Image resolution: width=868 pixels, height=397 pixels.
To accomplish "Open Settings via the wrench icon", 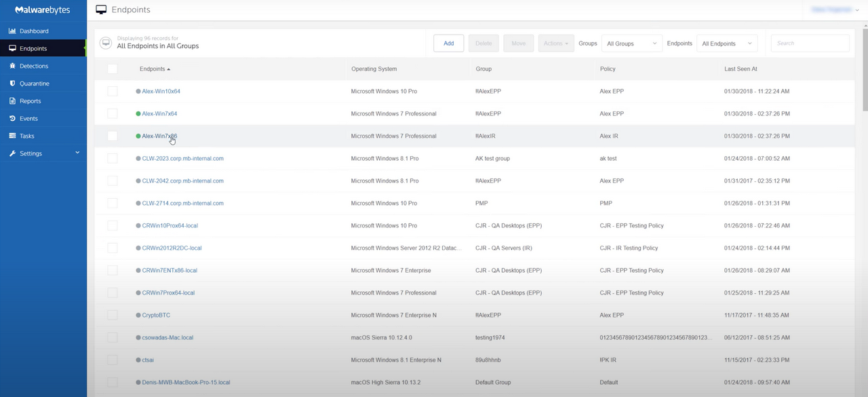I will click(14, 153).
